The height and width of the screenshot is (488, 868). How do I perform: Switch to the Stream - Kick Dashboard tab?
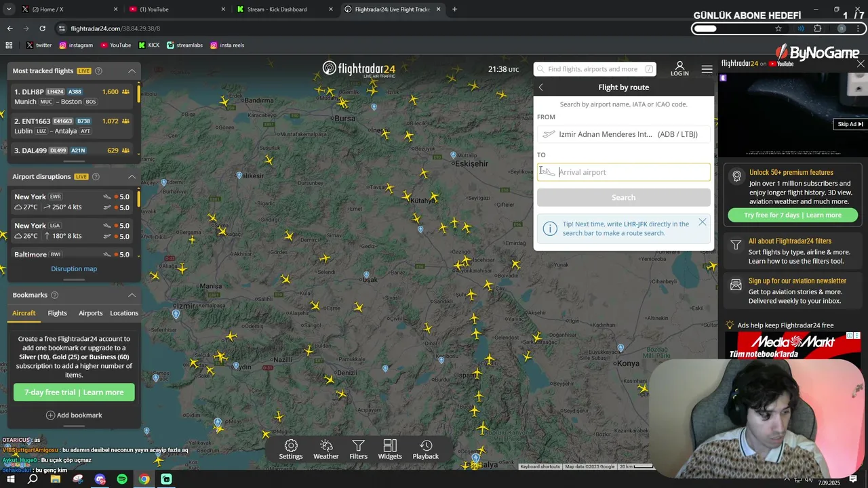click(283, 9)
